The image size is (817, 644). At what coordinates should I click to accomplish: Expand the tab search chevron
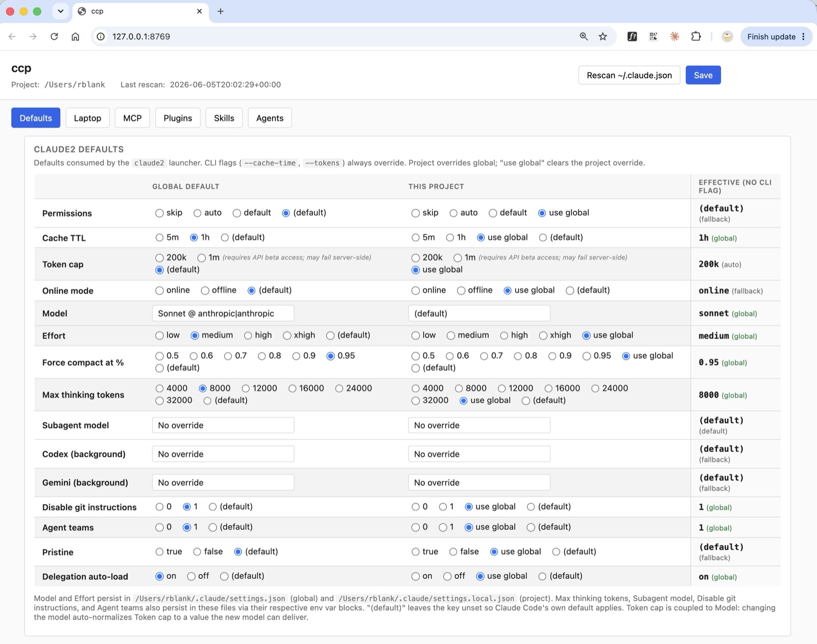click(60, 11)
